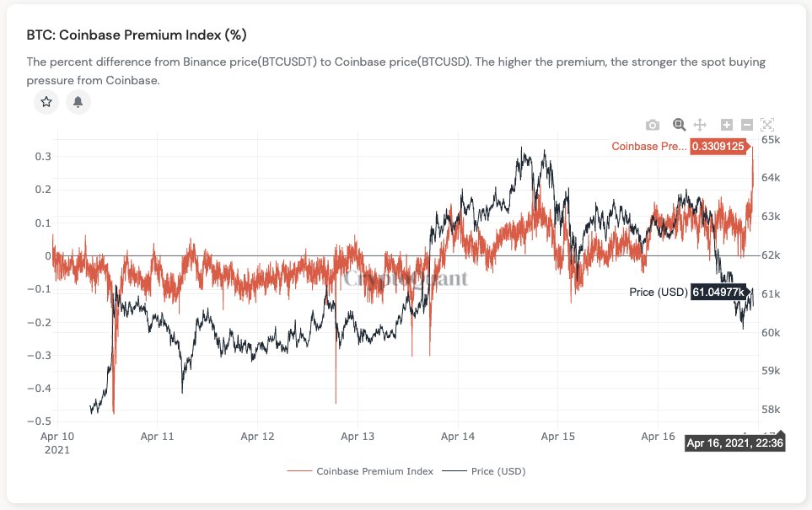
Task: Click the Apr 16, 2021 timestamp label
Action: [734, 442]
